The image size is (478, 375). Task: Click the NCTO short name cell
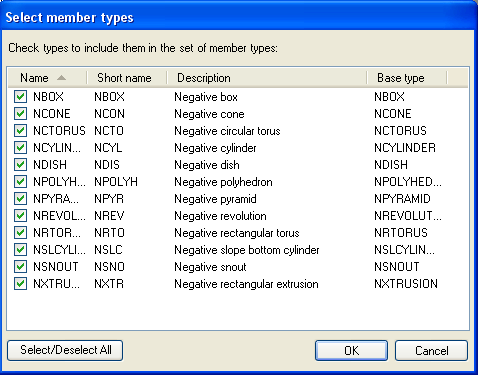tap(109, 131)
